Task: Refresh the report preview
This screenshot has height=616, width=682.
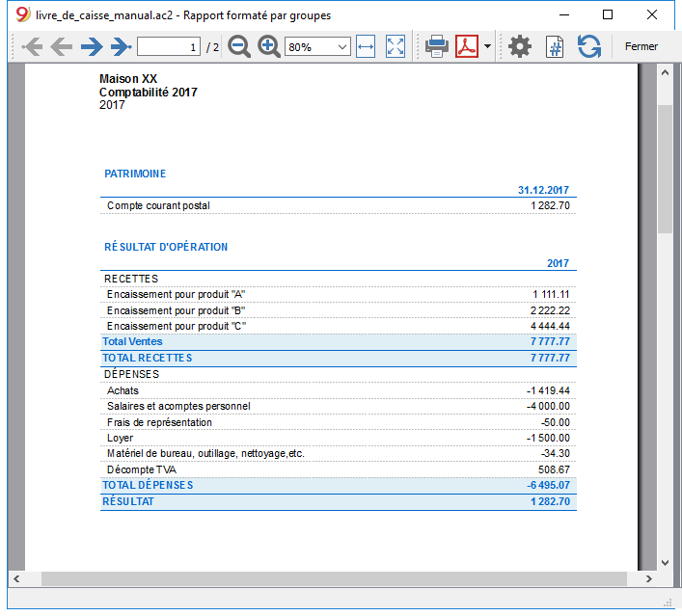Action: [x=589, y=46]
